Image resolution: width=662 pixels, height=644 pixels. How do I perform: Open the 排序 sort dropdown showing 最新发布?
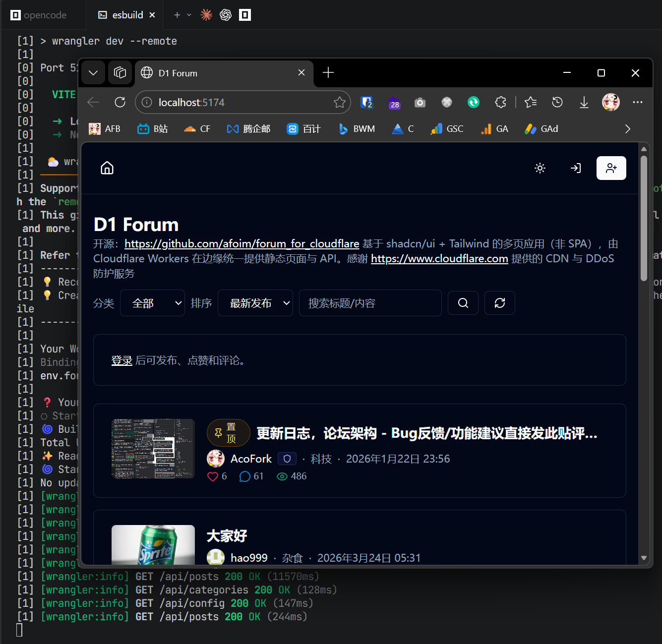(x=255, y=303)
